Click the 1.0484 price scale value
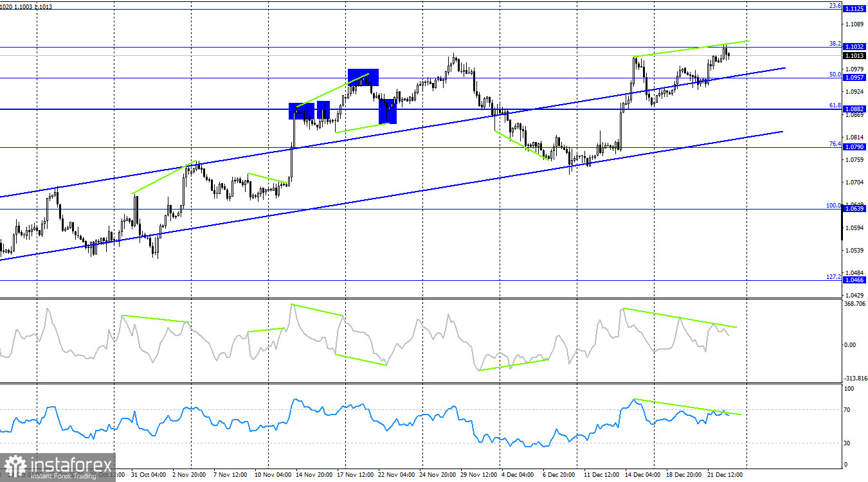 [856, 272]
